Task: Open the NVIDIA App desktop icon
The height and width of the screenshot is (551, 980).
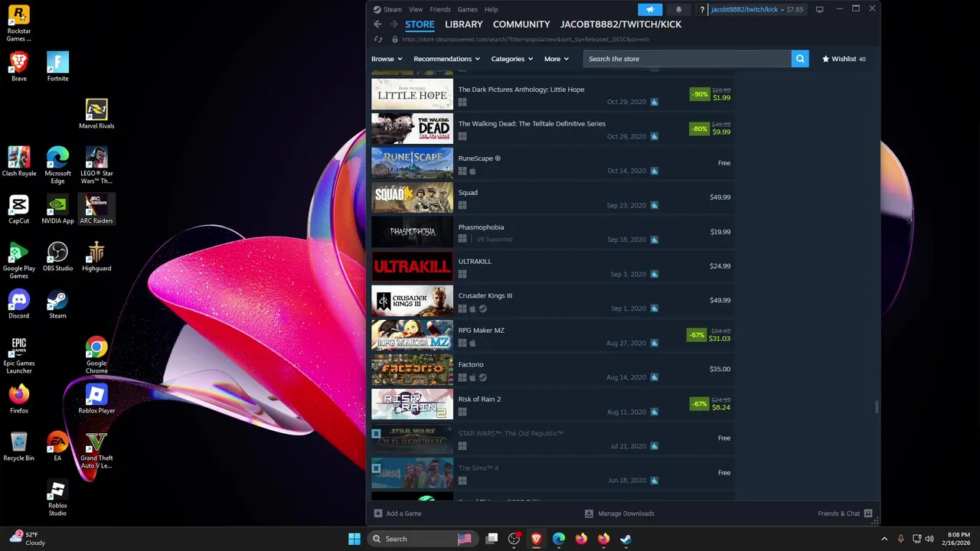Action: coord(57,209)
